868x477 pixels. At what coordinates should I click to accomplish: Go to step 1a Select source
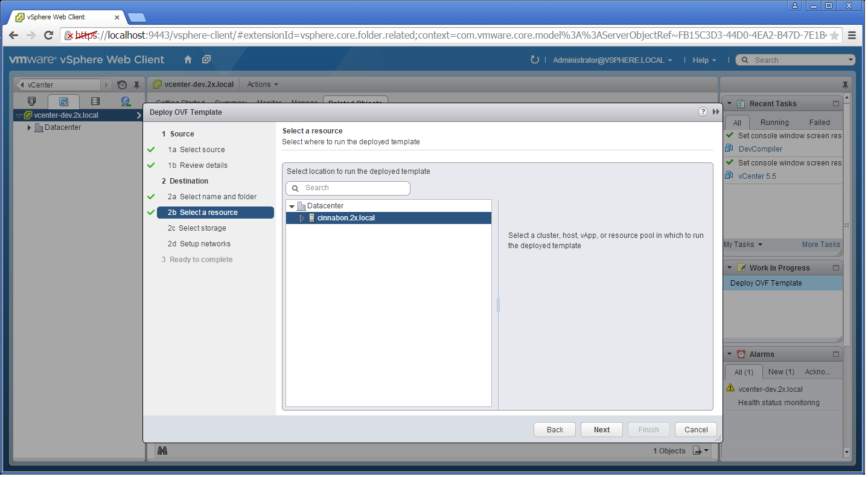196,150
